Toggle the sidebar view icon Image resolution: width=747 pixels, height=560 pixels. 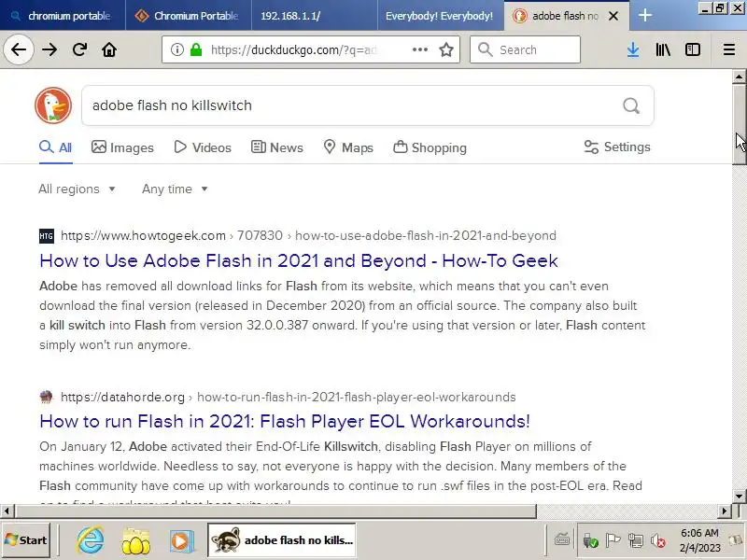(x=692, y=49)
